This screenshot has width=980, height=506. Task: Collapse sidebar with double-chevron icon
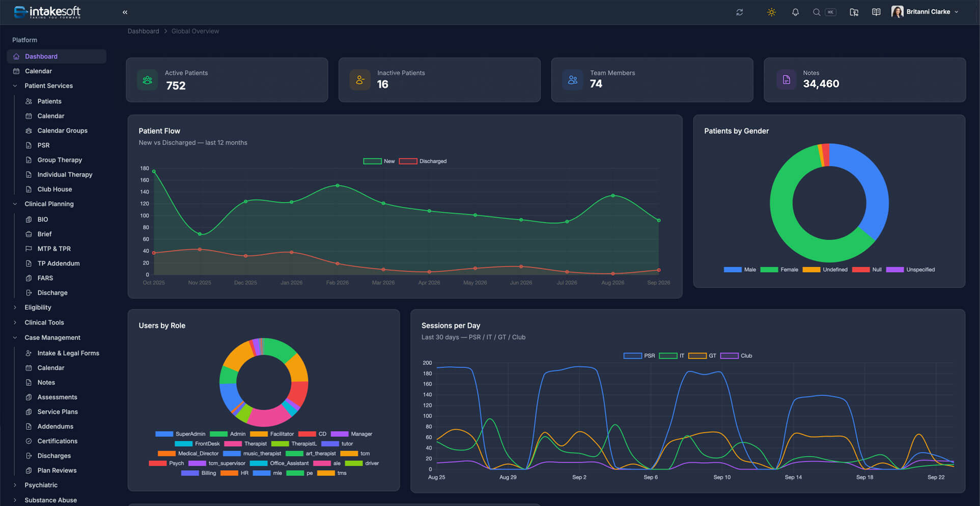tap(125, 12)
